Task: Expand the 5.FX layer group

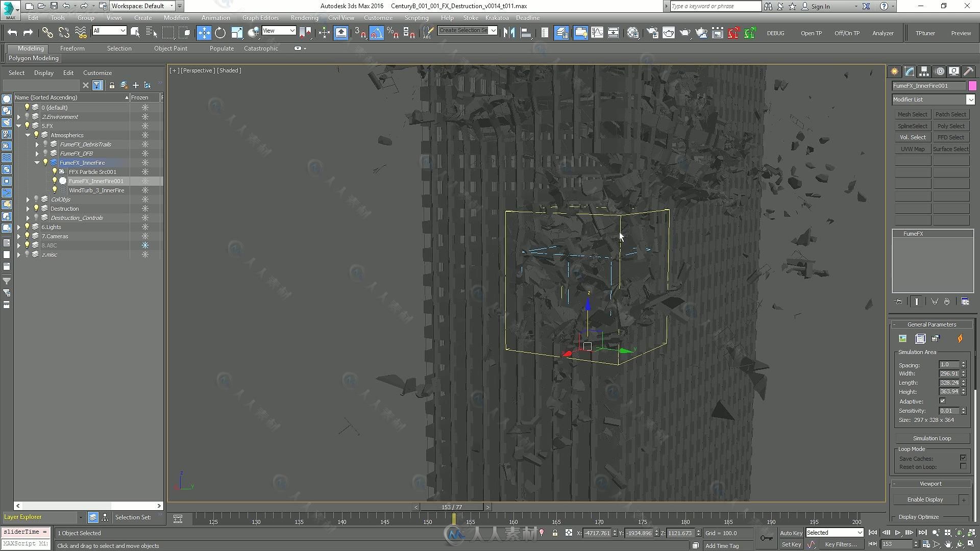Action: [x=18, y=126]
